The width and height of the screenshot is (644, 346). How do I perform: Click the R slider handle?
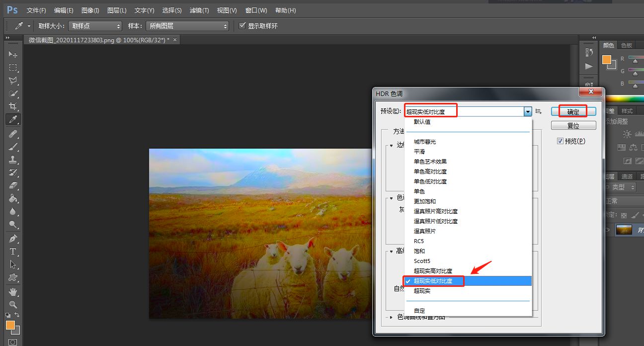coord(635,61)
